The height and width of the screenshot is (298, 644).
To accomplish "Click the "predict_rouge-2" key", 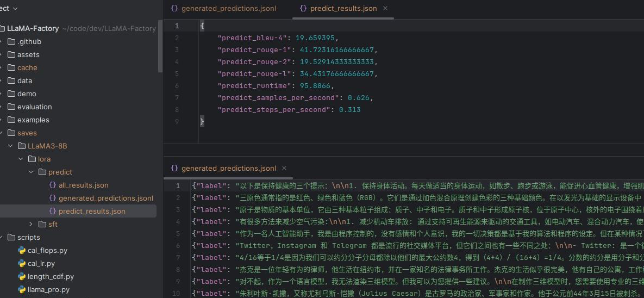I will (x=254, y=61).
